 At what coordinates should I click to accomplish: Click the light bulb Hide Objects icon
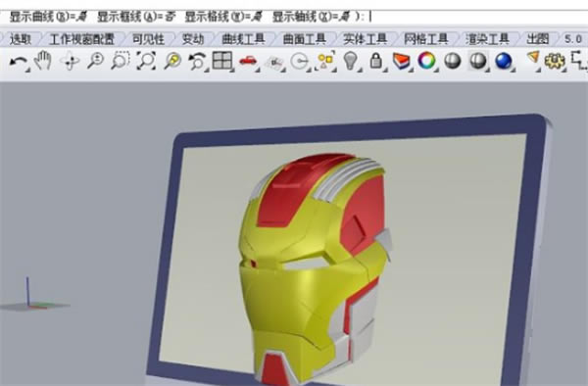coord(351,61)
